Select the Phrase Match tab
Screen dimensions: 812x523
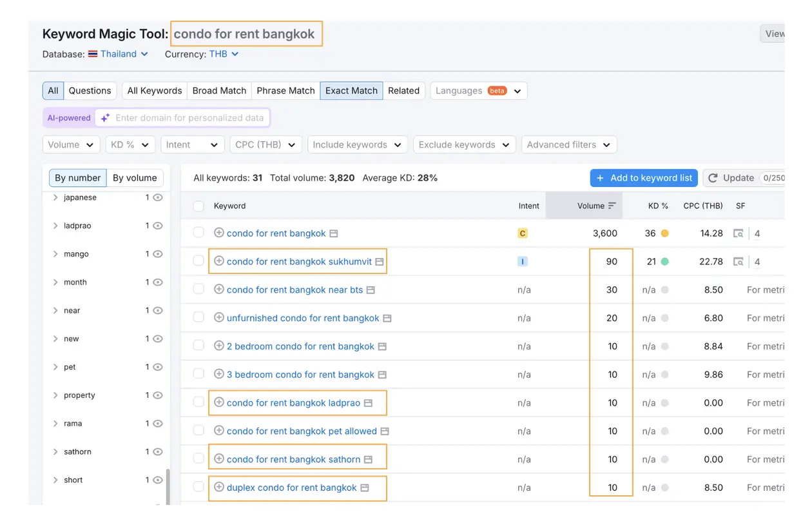[x=285, y=91]
